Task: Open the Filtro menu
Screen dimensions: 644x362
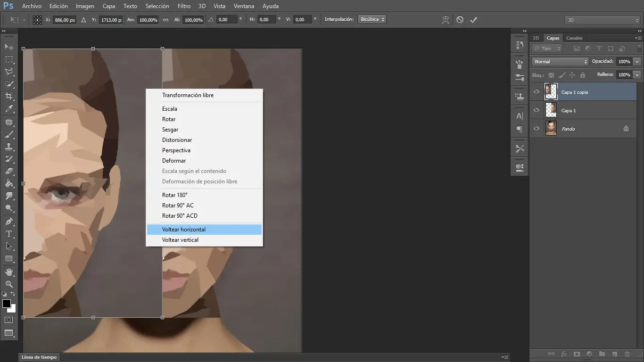Action: [x=184, y=6]
